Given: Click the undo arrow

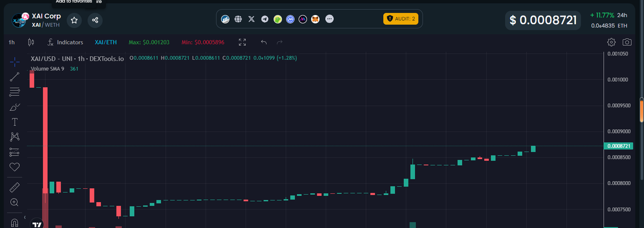Looking at the screenshot, I should click(x=264, y=42).
